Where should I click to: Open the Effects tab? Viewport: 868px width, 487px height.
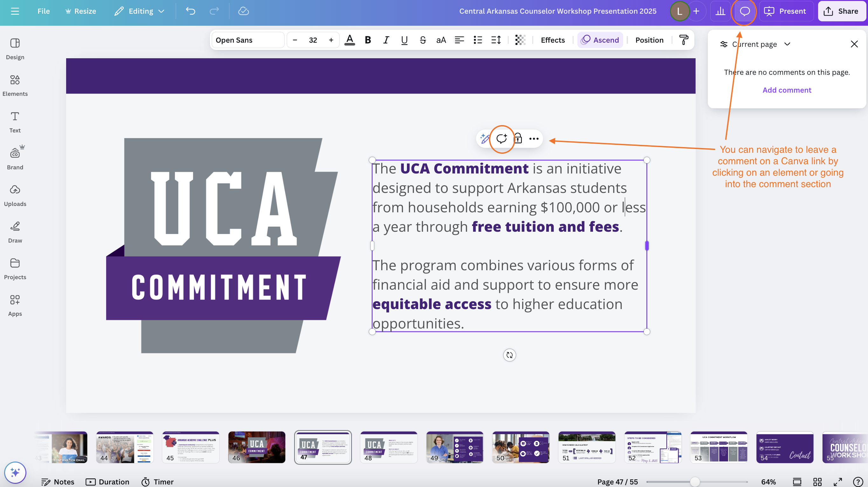(552, 40)
